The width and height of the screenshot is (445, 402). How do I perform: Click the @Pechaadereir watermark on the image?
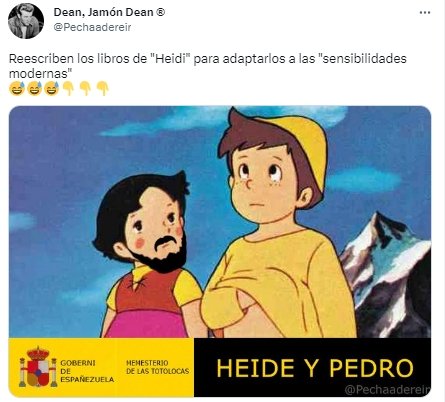(387, 390)
